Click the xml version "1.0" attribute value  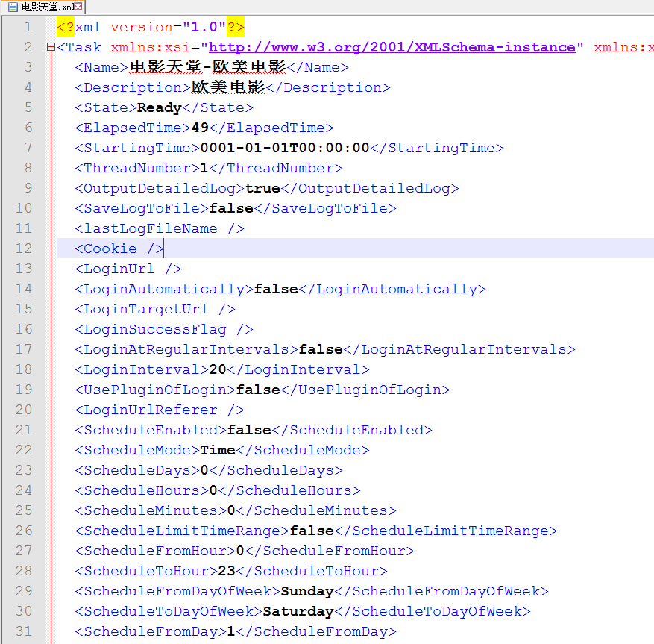(x=204, y=27)
